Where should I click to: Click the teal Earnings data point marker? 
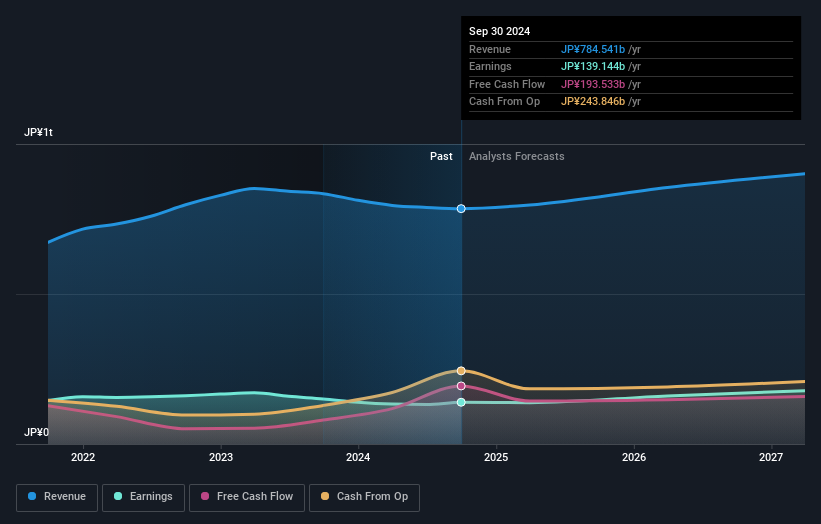[461, 402]
